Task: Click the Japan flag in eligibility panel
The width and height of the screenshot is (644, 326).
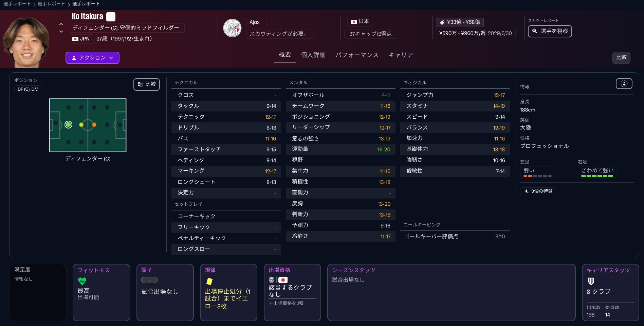Action: (x=283, y=280)
